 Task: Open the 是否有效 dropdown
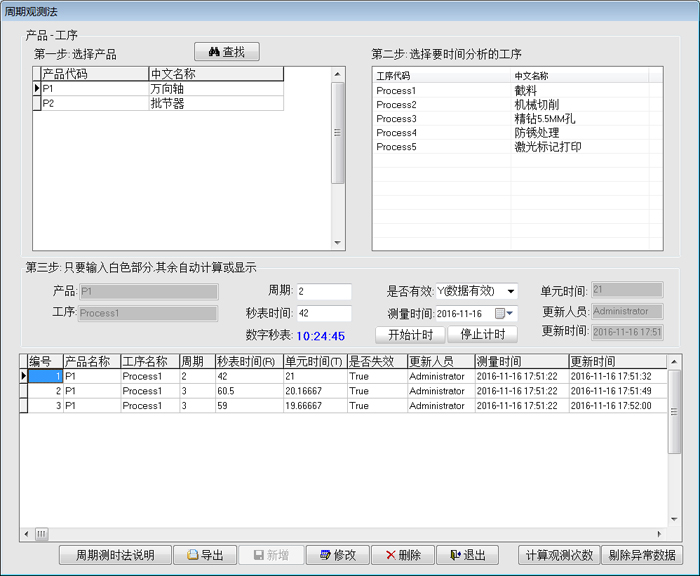511,292
